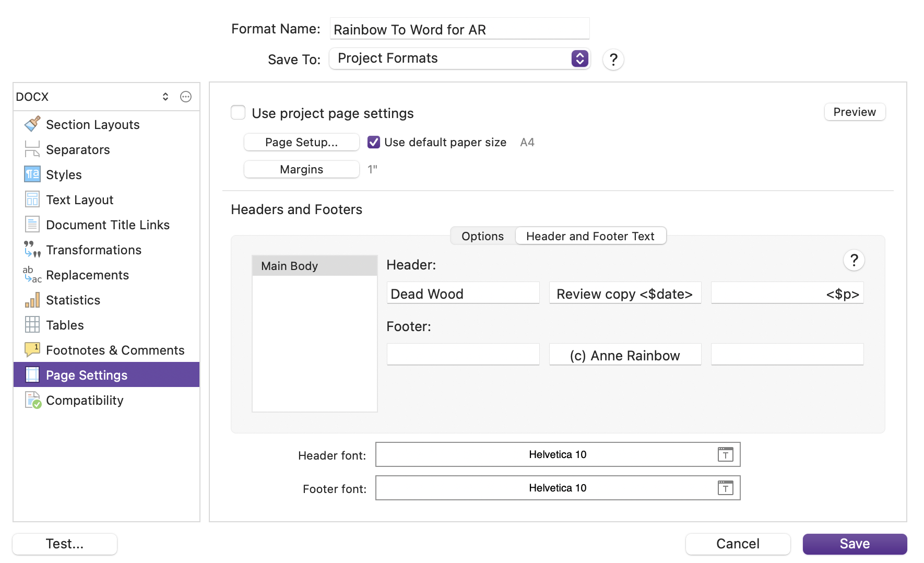This screenshot has width=924, height=563.
Task: Switch to the Options tab
Action: coord(482,236)
